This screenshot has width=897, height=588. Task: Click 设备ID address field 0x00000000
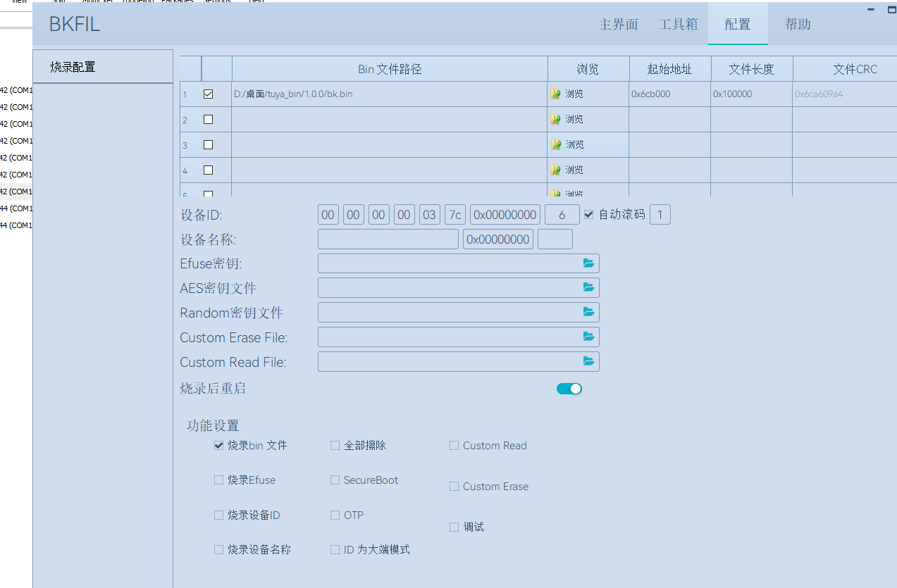505,214
